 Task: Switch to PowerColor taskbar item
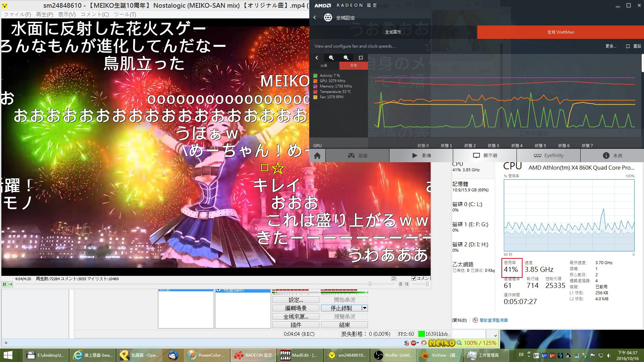pyautogui.click(x=207, y=355)
